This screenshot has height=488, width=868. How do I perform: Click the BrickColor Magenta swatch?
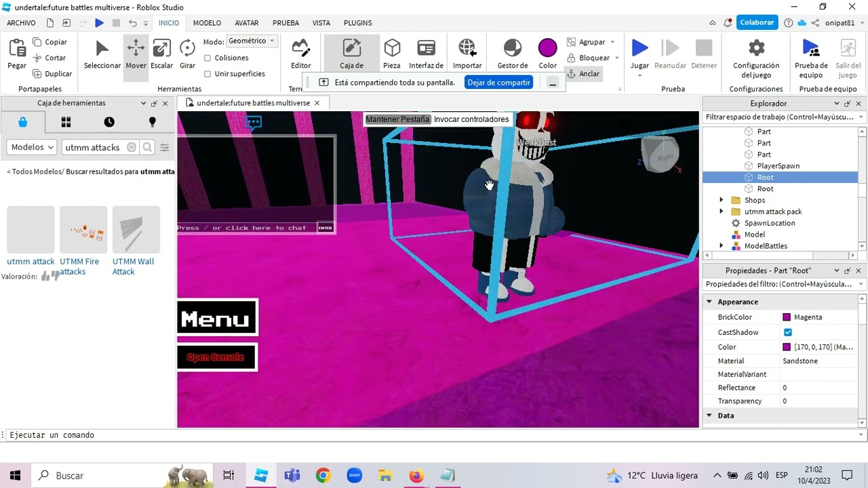point(787,317)
